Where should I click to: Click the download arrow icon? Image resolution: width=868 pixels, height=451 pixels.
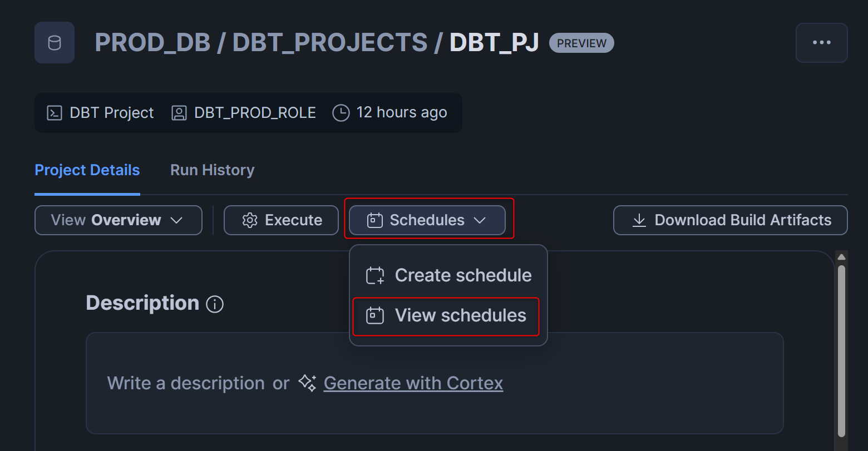point(639,220)
